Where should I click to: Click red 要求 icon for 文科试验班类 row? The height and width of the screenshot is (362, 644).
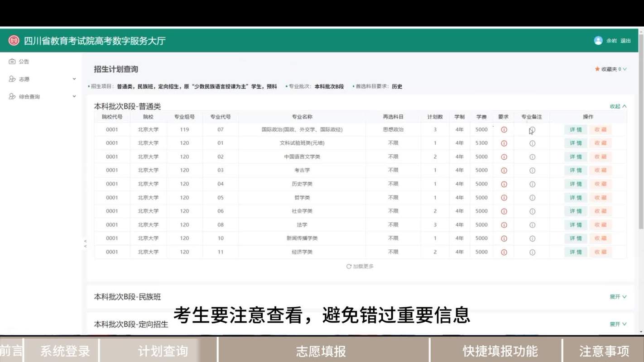click(x=504, y=143)
